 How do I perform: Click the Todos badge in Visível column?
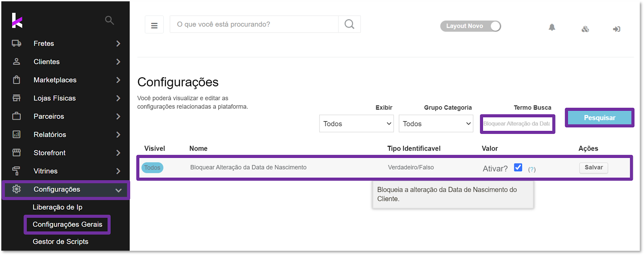click(x=152, y=168)
